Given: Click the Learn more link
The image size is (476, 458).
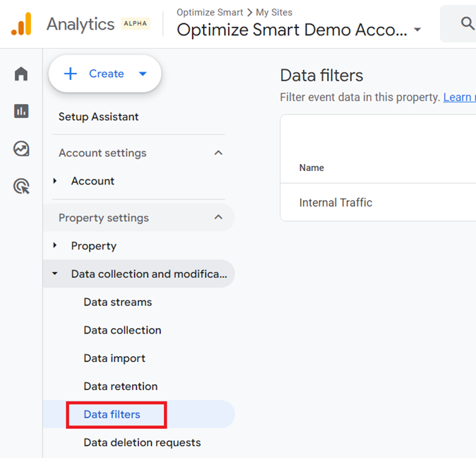Looking at the screenshot, I should click(x=459, y=98).
